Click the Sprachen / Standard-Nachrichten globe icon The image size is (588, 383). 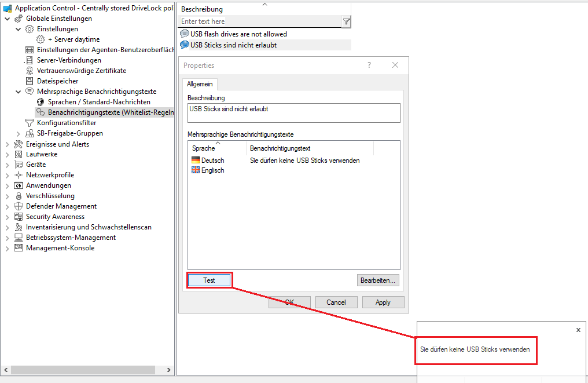41,102
